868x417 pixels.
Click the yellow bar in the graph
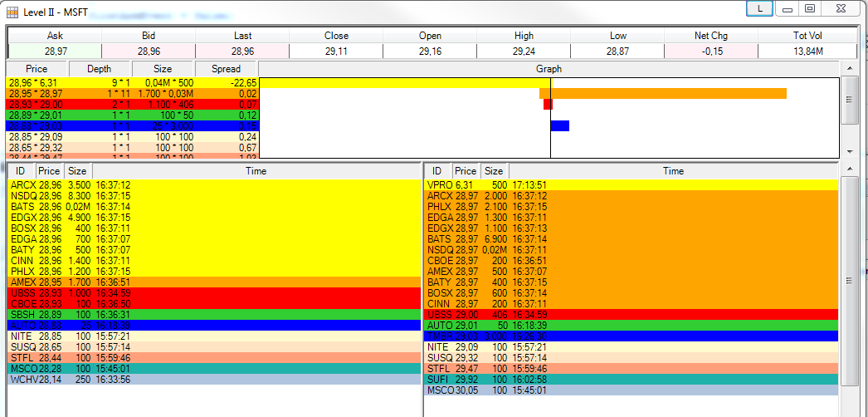point(405,83)
